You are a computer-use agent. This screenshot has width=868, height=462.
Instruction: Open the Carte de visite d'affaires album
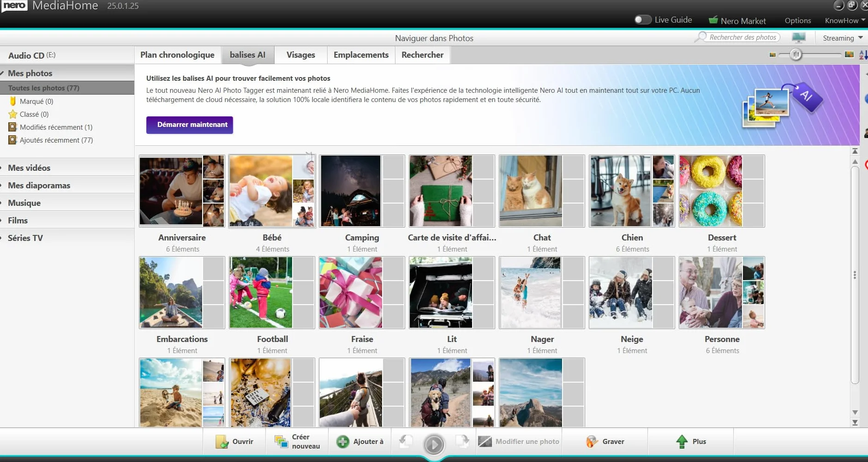click(452, 191)
